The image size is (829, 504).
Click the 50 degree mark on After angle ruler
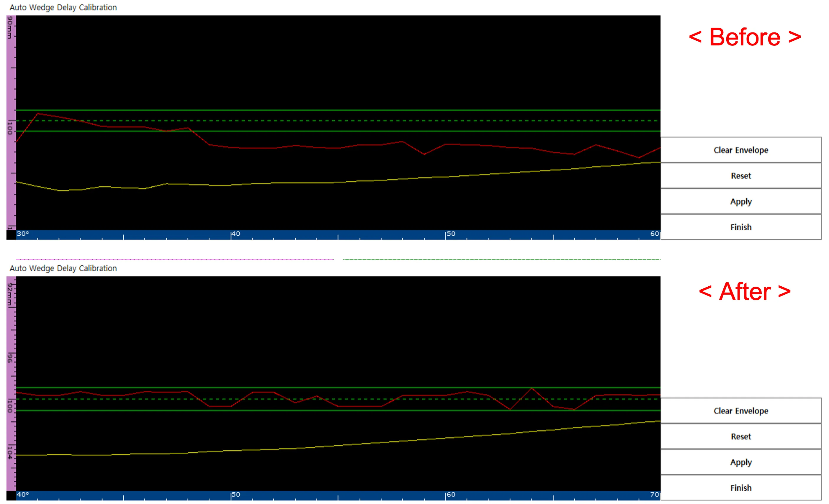click(x=236, y=494)
